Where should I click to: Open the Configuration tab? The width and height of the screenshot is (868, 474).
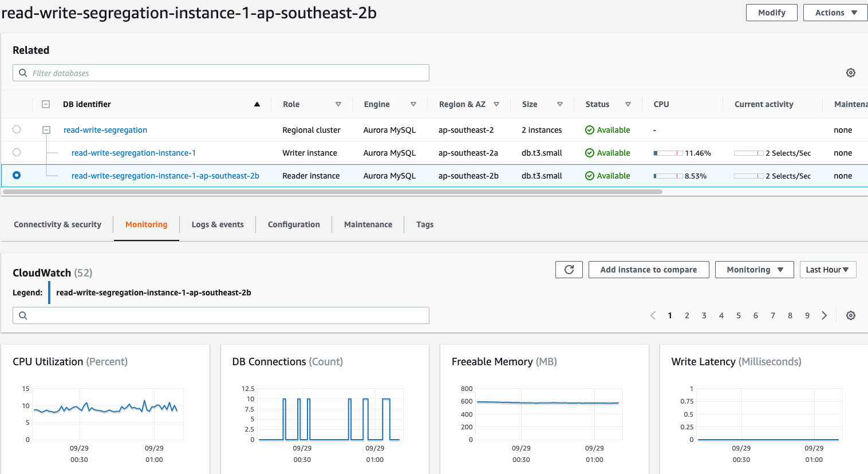click(293, 224)
